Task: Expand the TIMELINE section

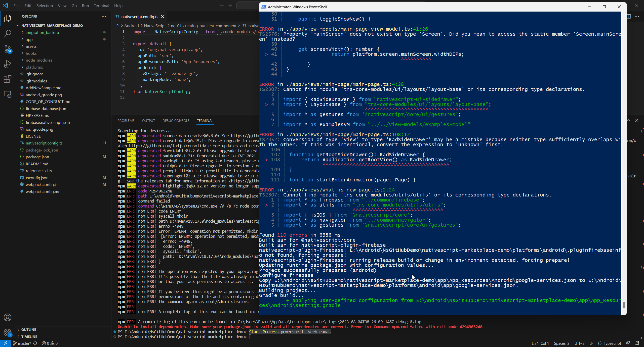Action: coord(29,336)
